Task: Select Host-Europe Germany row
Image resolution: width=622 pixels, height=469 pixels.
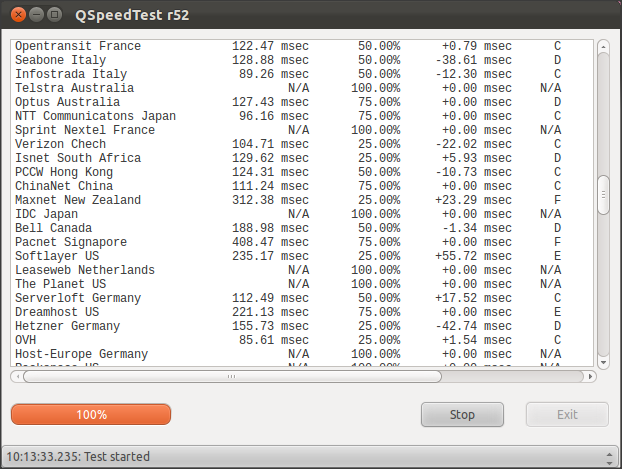Action: 301,354
